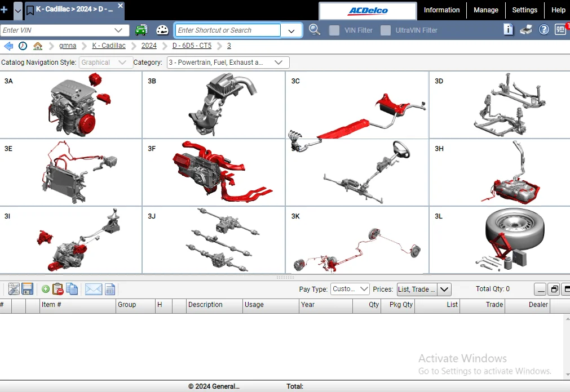Click the K - Cadillac breadcrumb link
The width and height of the screenshot is (570, 392).
coord(109,46)
